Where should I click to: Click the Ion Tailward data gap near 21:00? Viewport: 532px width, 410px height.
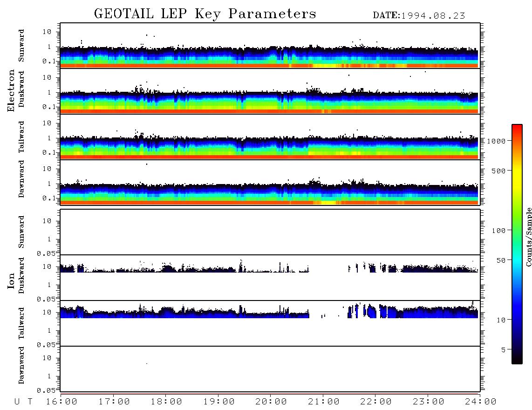click(x=328, y=313)
